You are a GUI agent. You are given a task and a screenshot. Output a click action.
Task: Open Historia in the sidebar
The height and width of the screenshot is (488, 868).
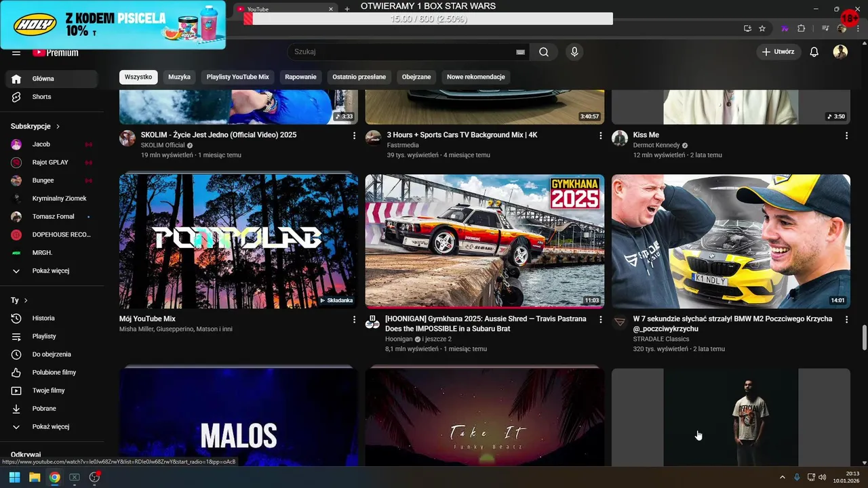[52, 319]
